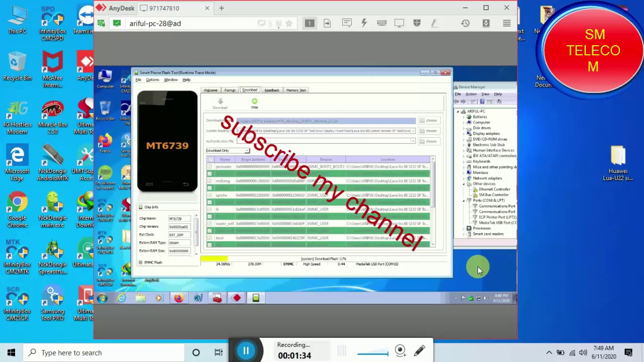
Task: Click the yellow download progress bar
Action: 214,258
